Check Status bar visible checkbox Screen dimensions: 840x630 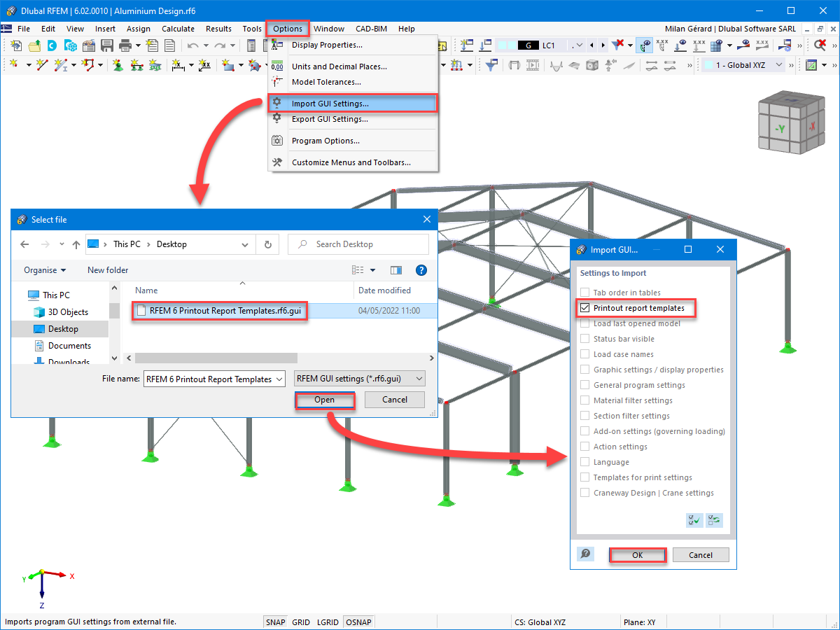click(x=585, y=339)
